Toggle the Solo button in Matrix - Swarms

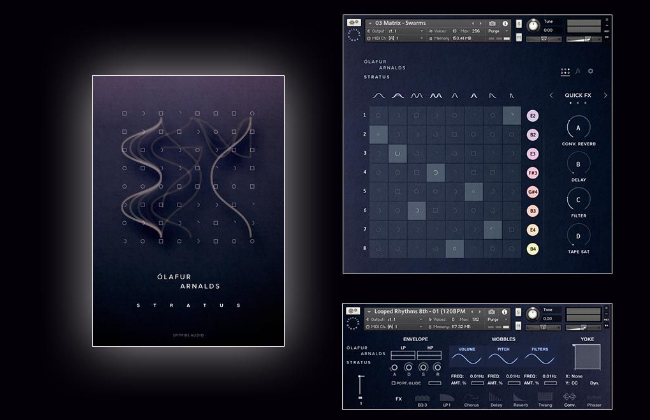[519, 24]
